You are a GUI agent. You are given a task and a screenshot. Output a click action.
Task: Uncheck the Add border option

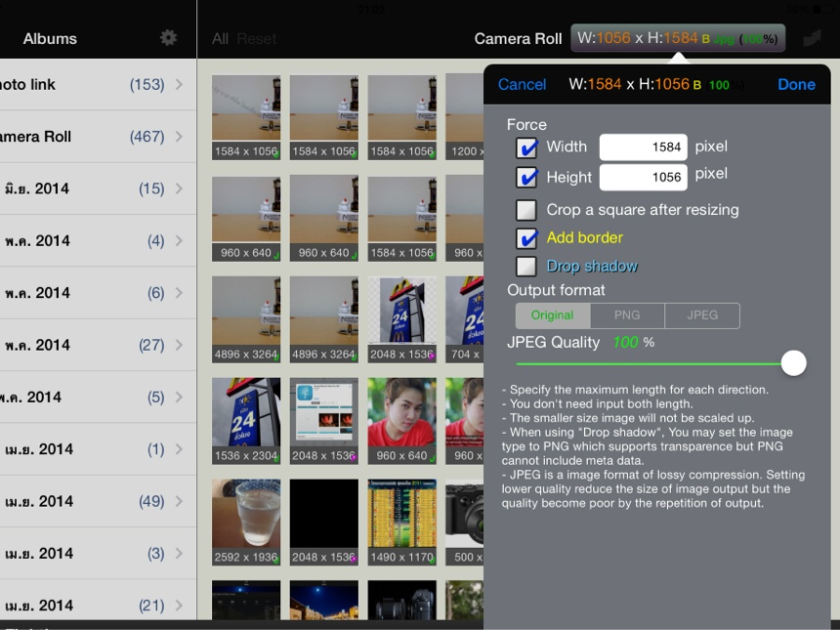tap(526, 238)
